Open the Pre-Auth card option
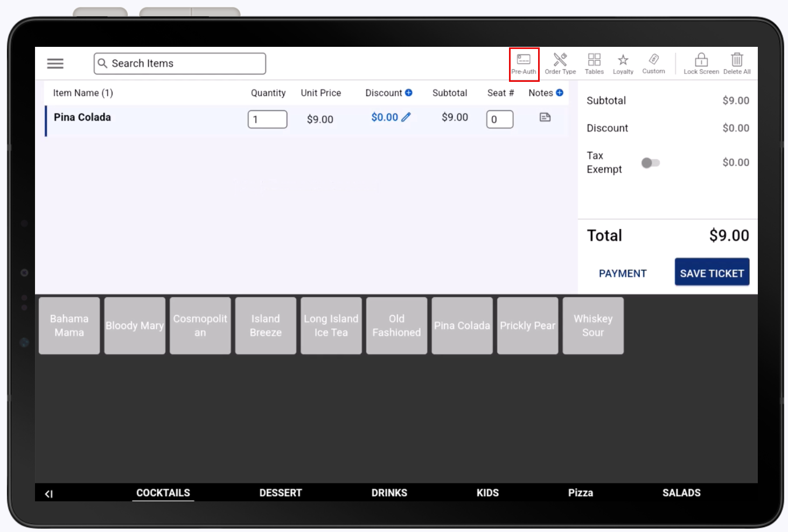This screenshot has width=788, height=532. pyautogui.click(x=524, y=64)
